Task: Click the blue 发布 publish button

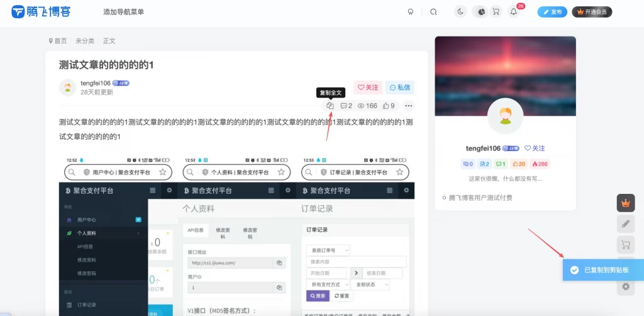Action: (552, 12)
